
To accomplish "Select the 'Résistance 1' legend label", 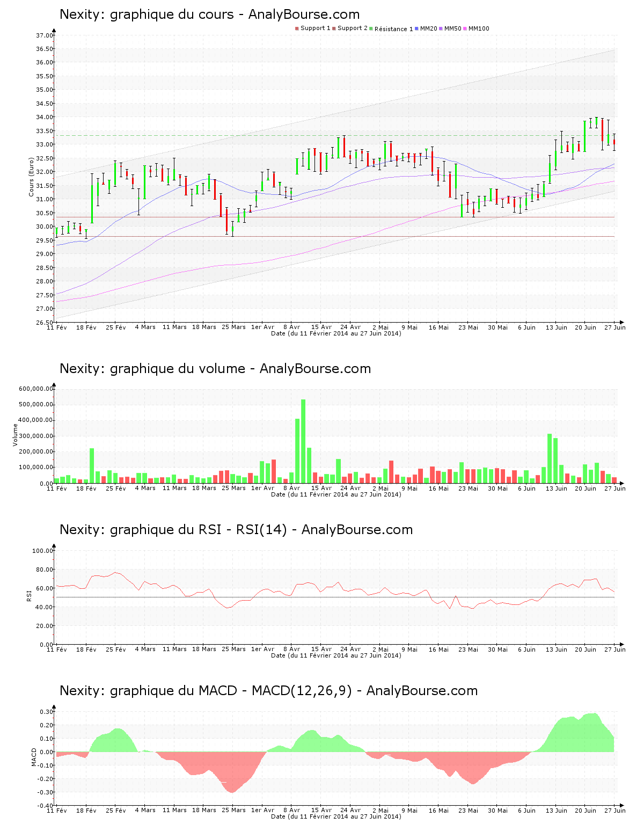I will (x=393, y=29).
